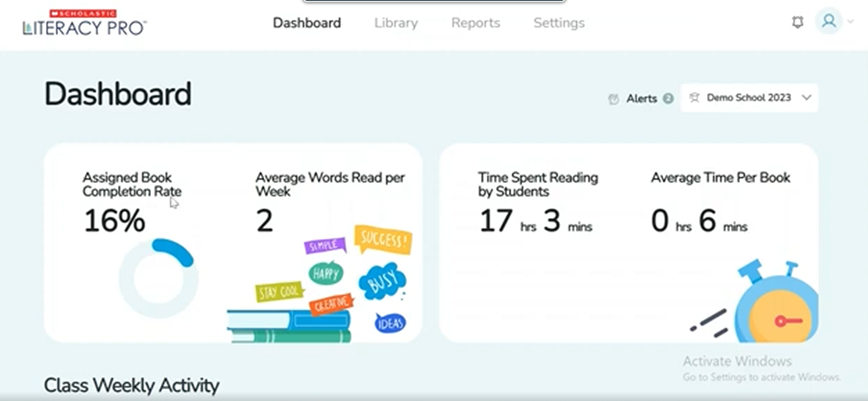This screenshot has width=868, height=401.
Task: Click the books stack illustration
Action: [x=288, y=326]
